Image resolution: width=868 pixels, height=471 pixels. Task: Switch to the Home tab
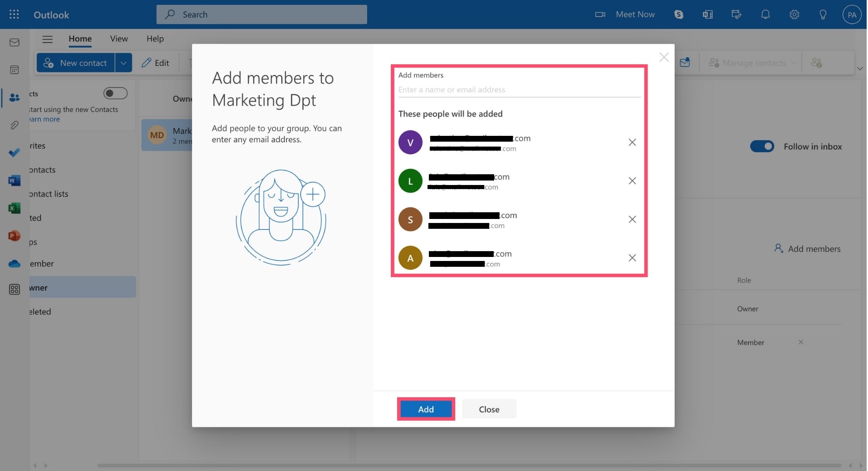pyautogui.click(x=80, y=39)
